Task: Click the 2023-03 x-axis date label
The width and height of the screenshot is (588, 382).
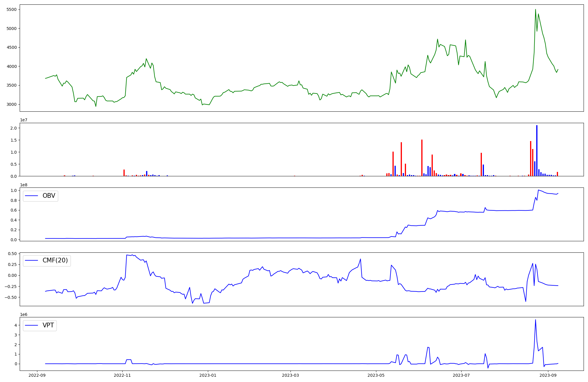Action: [x=290, y=375]
